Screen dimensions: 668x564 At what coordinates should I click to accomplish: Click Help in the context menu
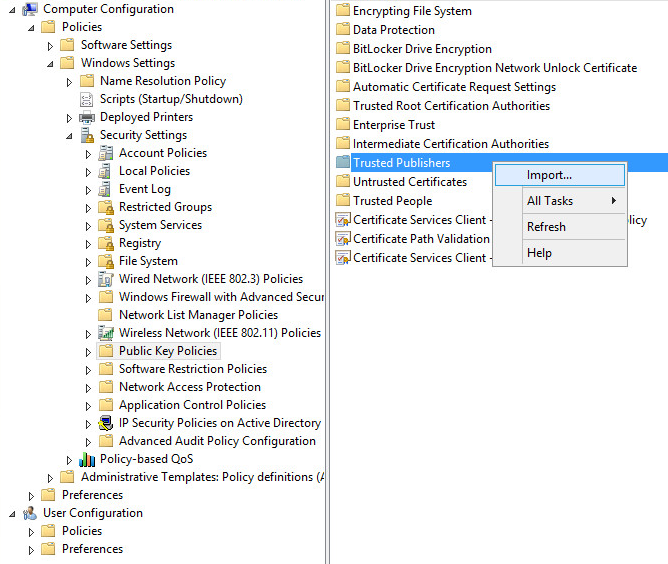coord(539,253)
